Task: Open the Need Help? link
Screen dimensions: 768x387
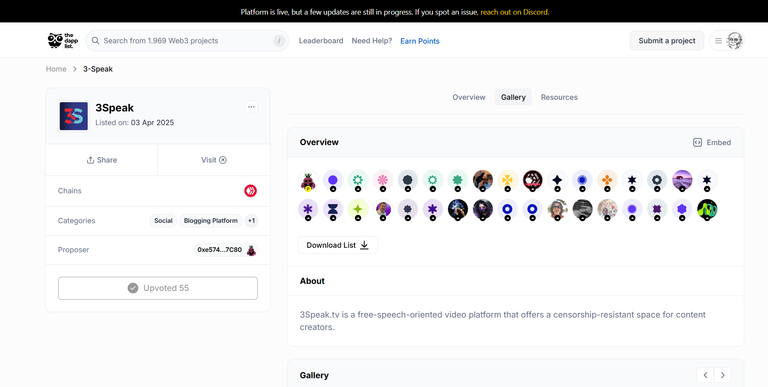Action: 372,41
